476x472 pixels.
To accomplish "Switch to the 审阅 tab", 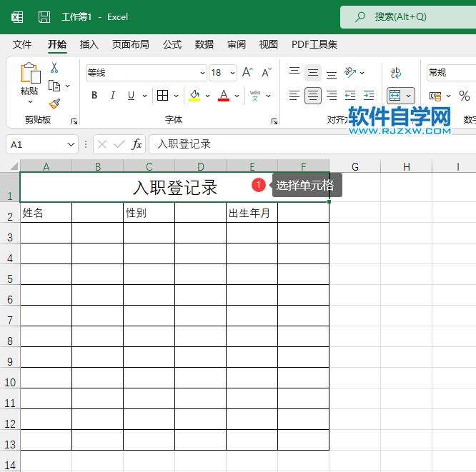I will pyautogui.click(x=237, y=44).
